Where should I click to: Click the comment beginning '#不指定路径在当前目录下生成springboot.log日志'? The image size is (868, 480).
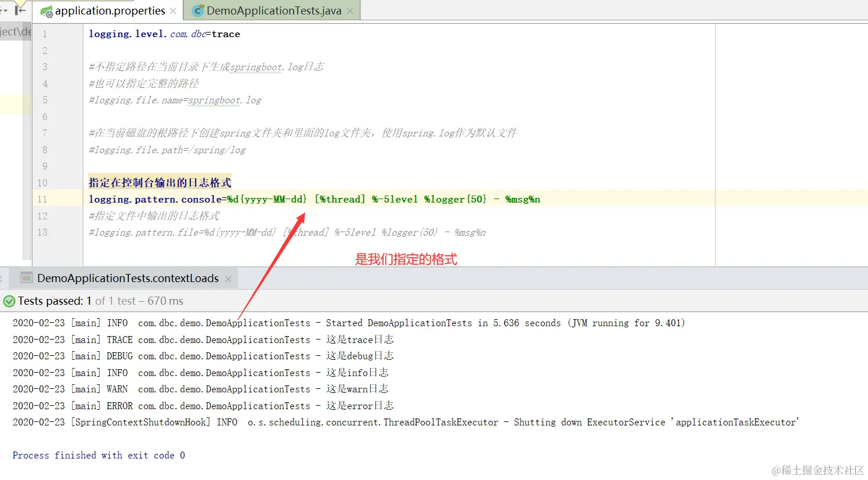(x=206, y=67)
